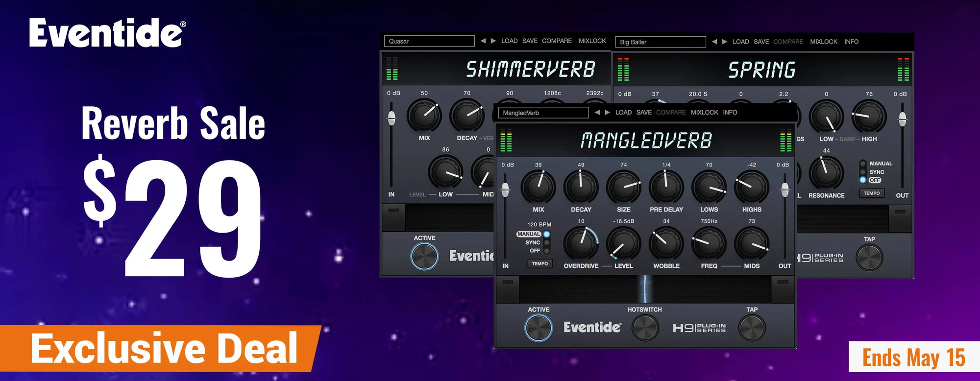
Task: Go to previous preset in MangledVerb
Action: (x=597, y=112)
